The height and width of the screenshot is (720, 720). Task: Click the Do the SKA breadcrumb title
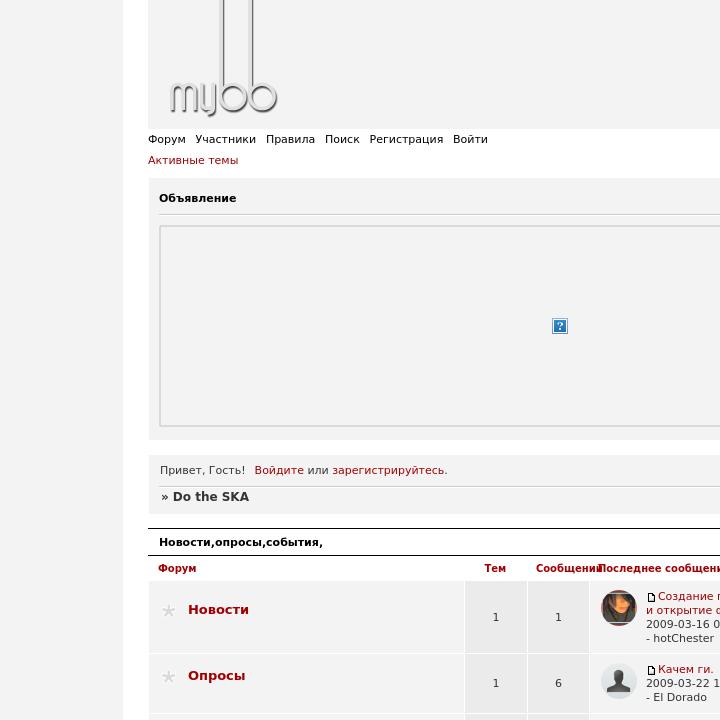click(211, 496)
